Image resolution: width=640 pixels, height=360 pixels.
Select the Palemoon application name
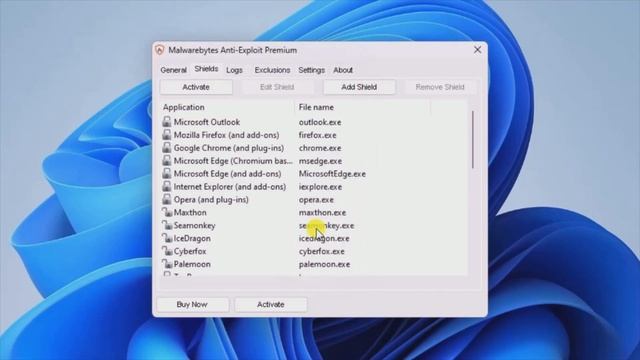pos(192,264)
